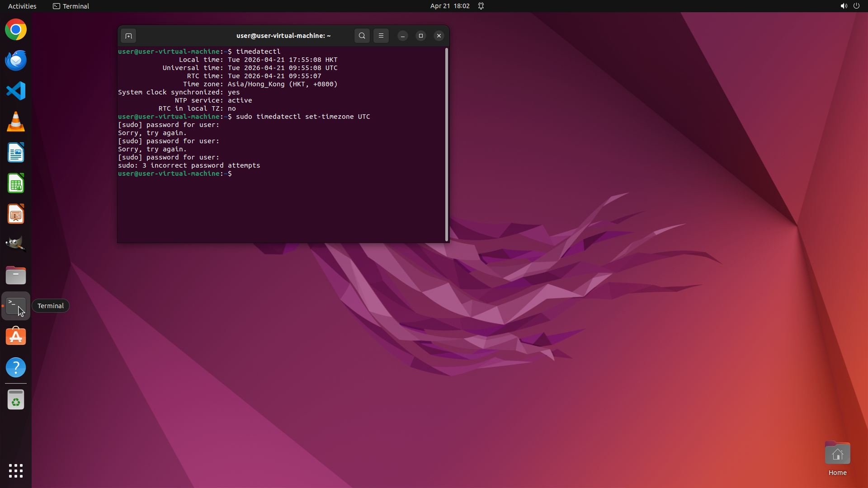Open LibreOffice Writer
Viewport: 868px width, 488px height.
[16, 153]
